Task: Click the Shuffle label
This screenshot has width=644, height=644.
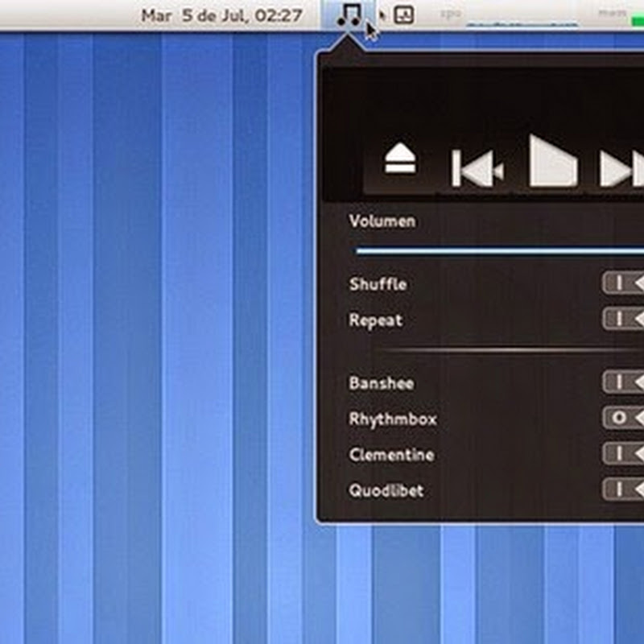Action: (378, 284)
